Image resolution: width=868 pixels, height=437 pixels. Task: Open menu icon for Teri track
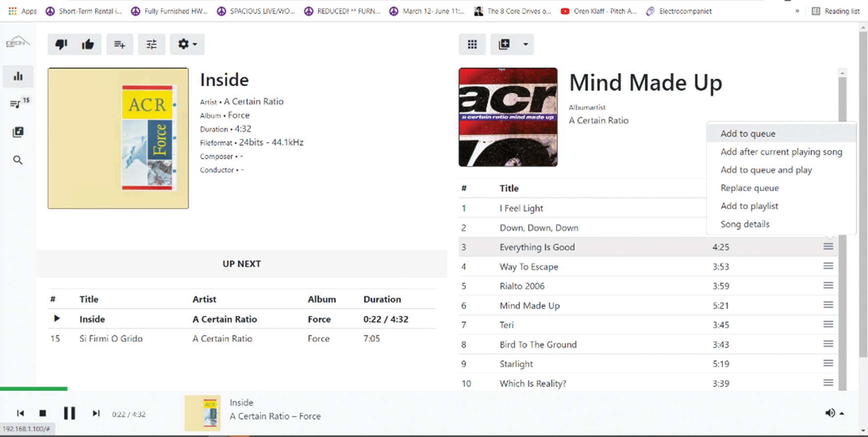pyautogui.click(x=828, y=324)
